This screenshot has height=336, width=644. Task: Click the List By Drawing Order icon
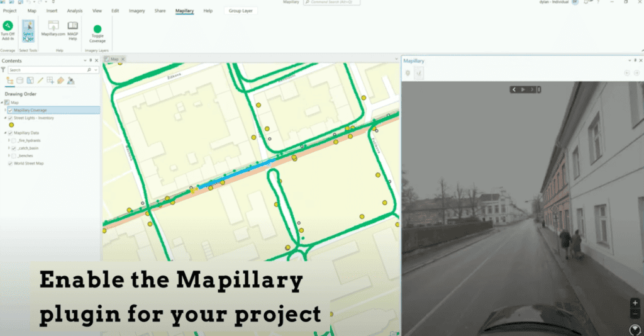click(x=10, y=81)
